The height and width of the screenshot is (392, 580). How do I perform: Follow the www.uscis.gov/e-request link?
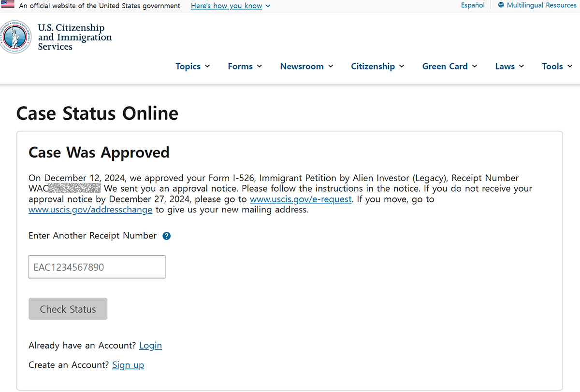pyautogui.click(x=301, y=199)
